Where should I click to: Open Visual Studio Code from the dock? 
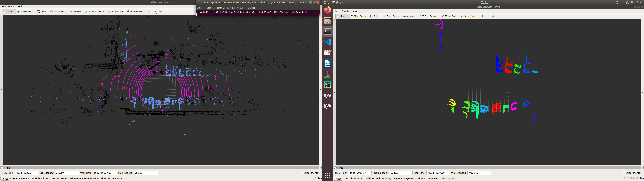pos(328,42)
